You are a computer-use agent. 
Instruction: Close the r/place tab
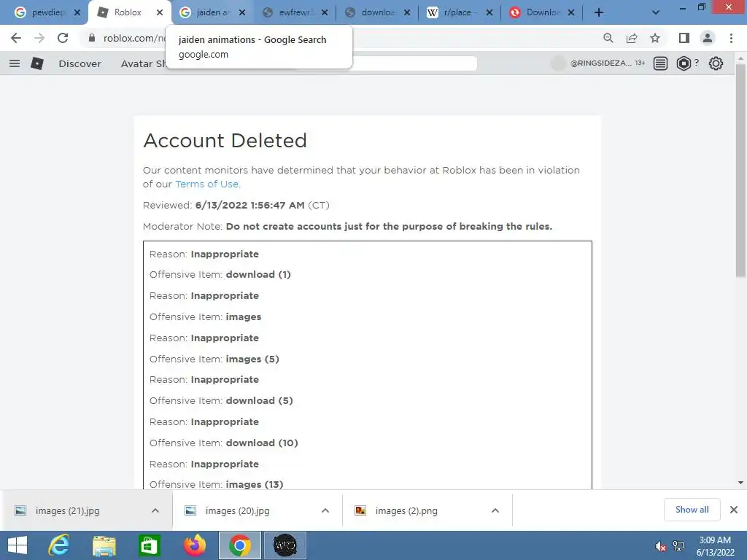coord(489,12)
